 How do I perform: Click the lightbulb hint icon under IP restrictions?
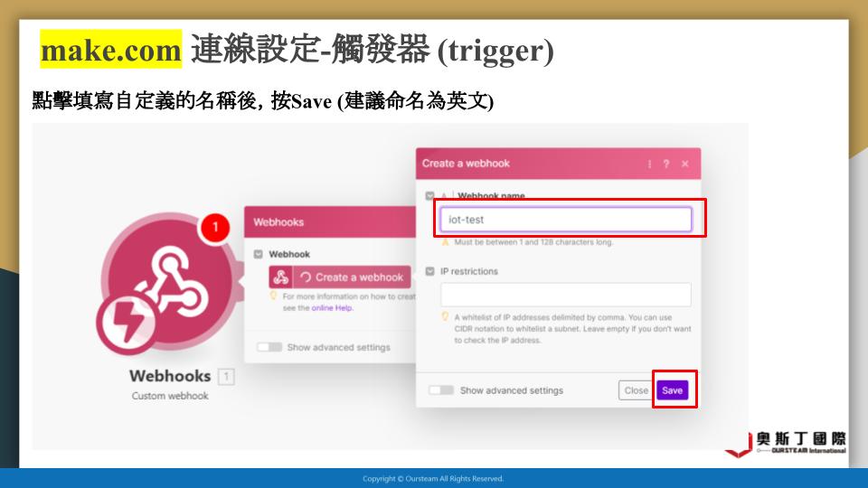[x=445, y=316]
